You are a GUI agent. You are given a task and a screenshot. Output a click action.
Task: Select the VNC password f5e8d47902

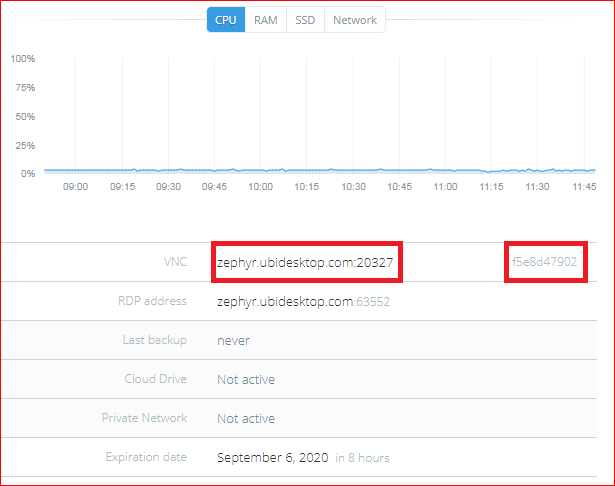(544, 262)
